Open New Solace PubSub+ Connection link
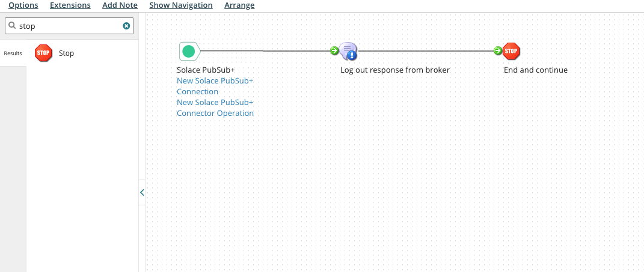Image resolution: width=644 pixels, height=272 pixels. point(215,86)
